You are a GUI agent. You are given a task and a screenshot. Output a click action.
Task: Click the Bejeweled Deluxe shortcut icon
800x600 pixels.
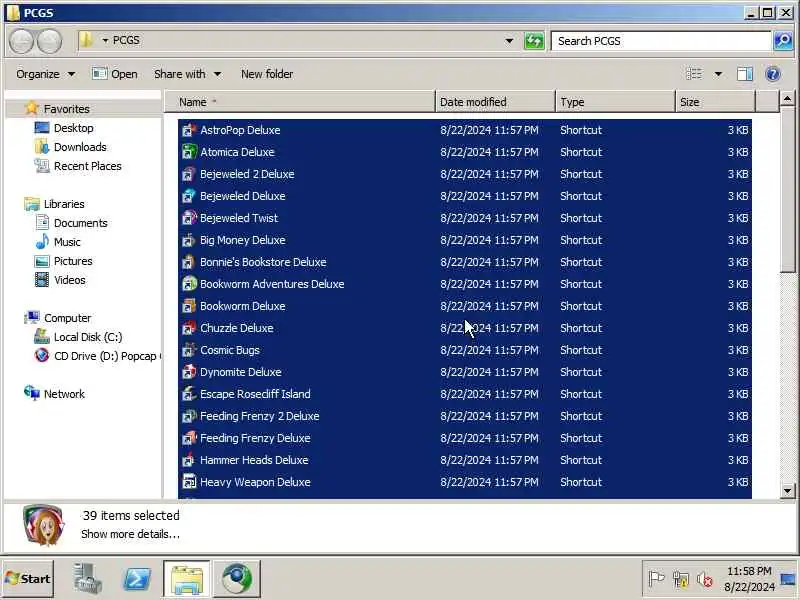(189, 196)
